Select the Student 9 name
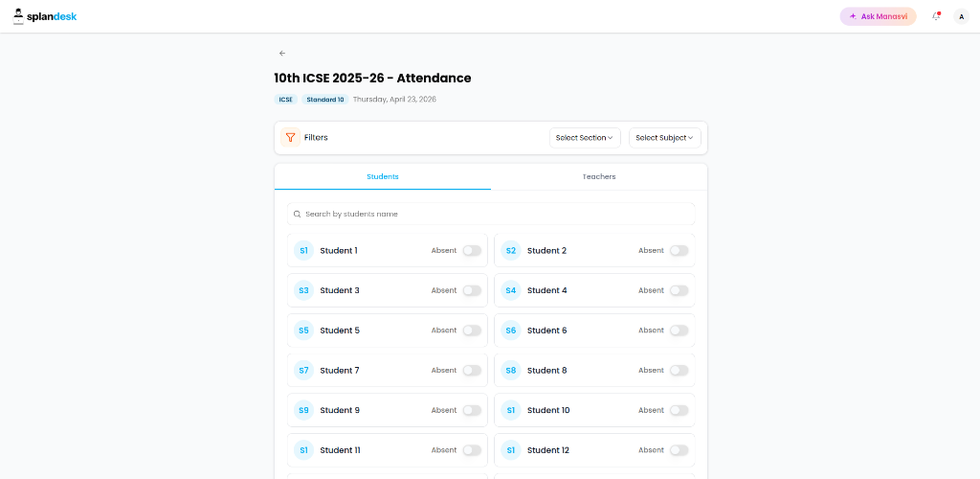Screen dimensions: 980x479 tap(340, 411)
